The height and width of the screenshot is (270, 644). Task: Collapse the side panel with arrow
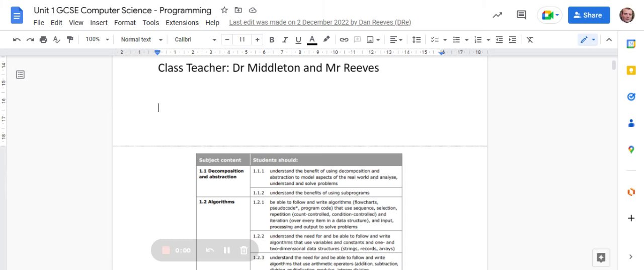point(631,257)
